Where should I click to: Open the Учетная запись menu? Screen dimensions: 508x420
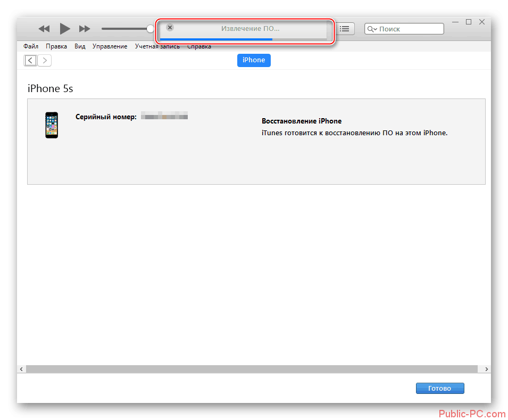pyautogui.click(x=157, y=46)
